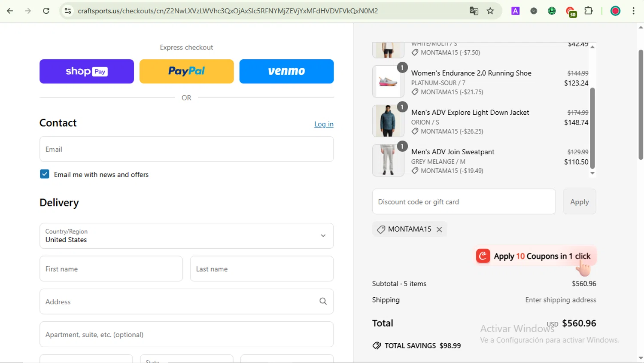Click Women's Endurance 2.0 Running Shoe title
644x363 pixels.
pos(471,73)
